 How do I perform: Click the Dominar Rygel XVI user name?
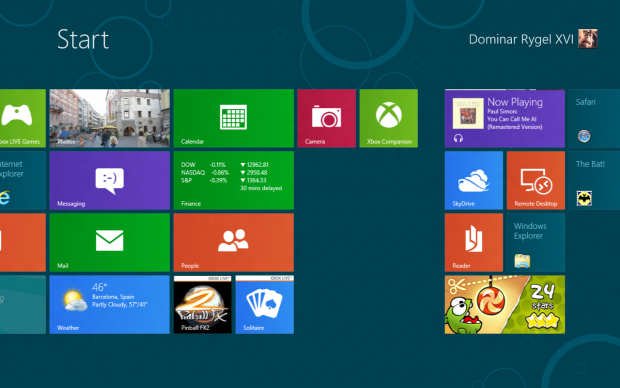pyautogui.click(x=521, y=39)
